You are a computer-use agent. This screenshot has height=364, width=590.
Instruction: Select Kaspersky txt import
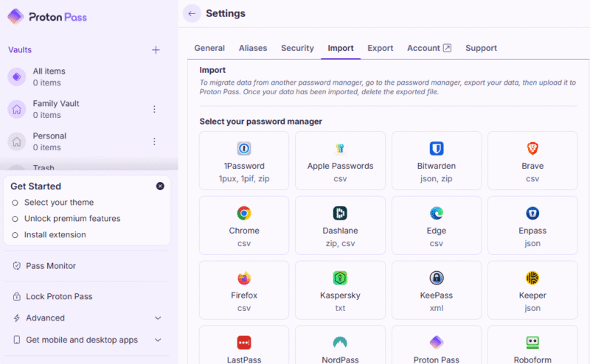340,290
